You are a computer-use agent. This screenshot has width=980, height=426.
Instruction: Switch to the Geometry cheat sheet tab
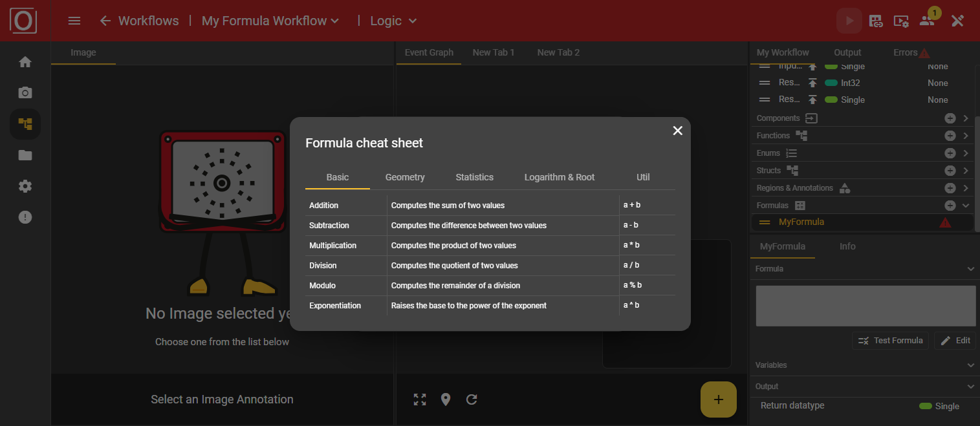coord(405,176)
